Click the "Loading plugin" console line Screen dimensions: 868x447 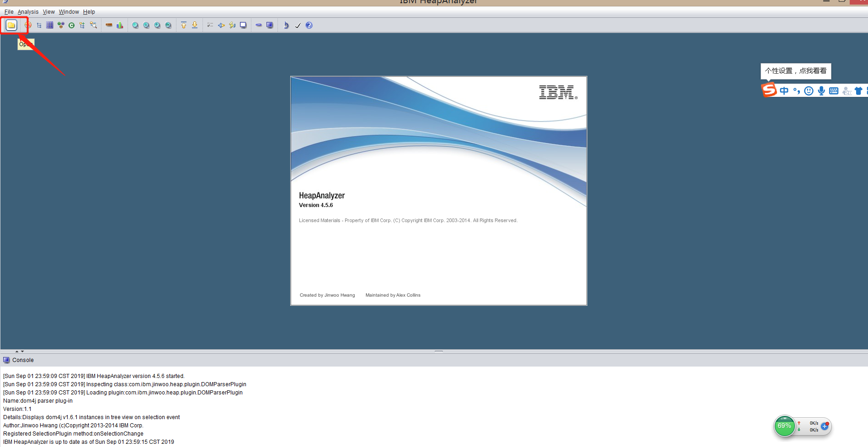(123, 393)
